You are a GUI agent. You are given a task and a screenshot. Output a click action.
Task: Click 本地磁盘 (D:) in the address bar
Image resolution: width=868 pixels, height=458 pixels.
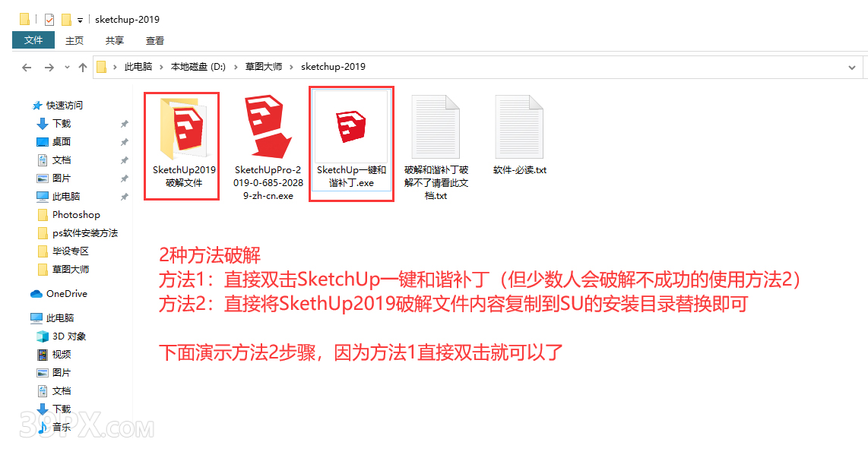tap(198, 67)
